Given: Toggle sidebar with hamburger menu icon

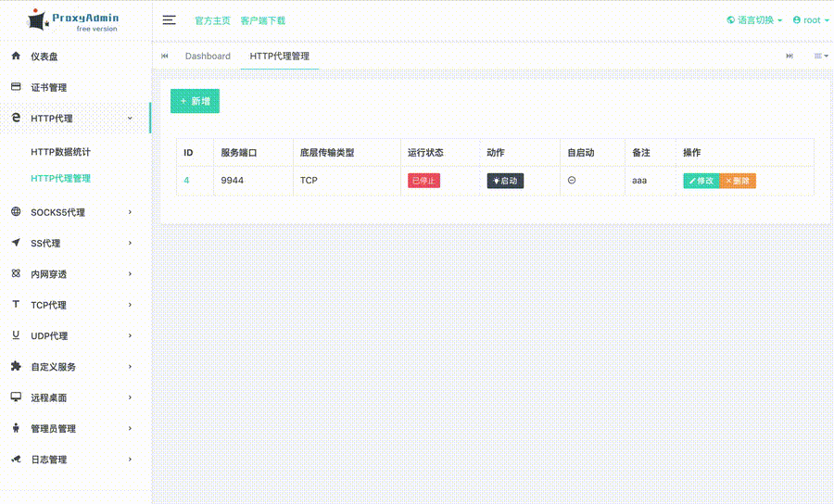Looking at the screenshot, I should tap(170, 20).
